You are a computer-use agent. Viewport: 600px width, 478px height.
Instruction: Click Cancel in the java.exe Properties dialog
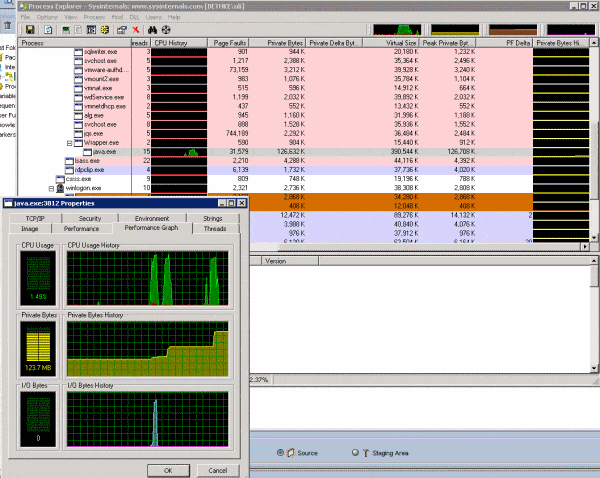pyautogui.click(x=218, y=471)
